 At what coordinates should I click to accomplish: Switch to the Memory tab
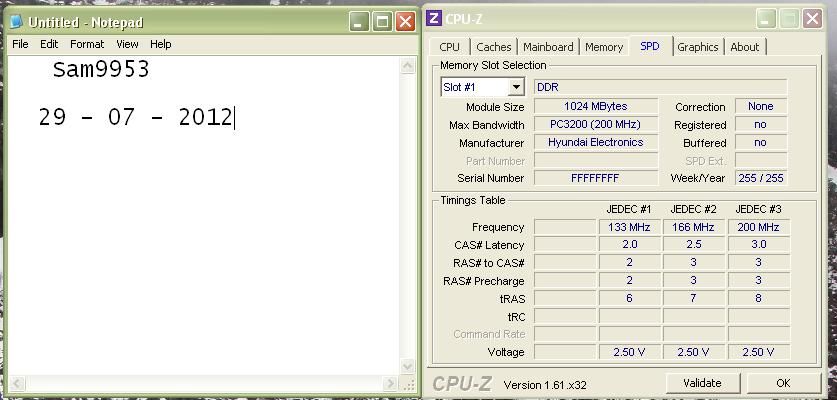604,47
